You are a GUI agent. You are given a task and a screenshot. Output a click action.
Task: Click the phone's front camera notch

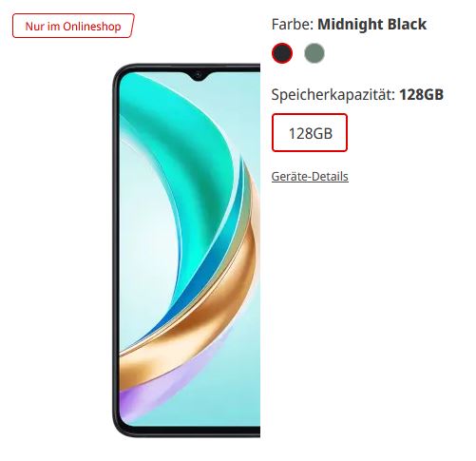pos(199,75)
